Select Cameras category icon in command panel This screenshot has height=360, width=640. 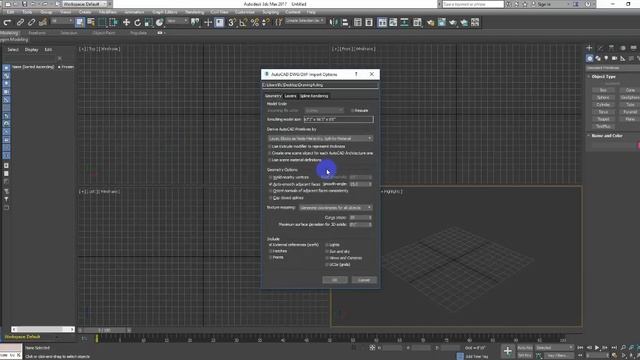[x=614, y=58]
